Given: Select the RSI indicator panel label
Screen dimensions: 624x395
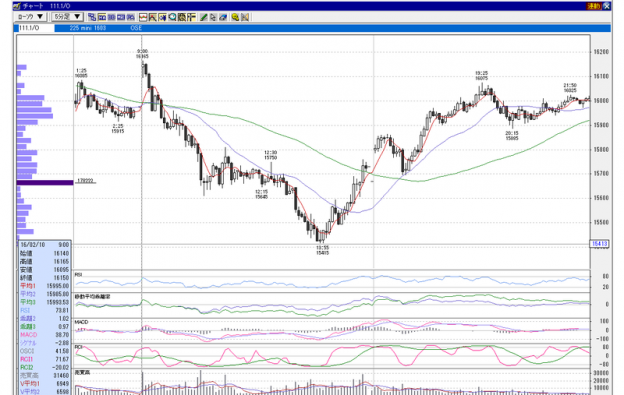Looking at the screenshot, I should (x=78, y=274).
